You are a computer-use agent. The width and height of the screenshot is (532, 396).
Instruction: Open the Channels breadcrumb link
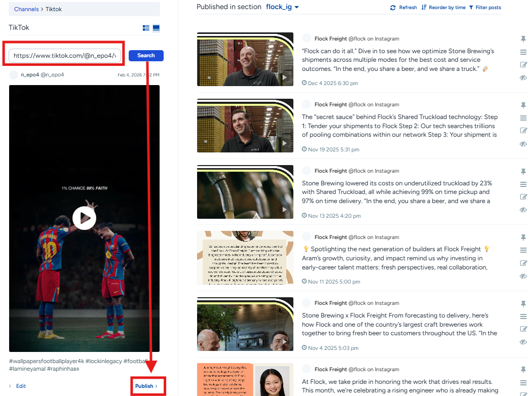tap(26, 9)
